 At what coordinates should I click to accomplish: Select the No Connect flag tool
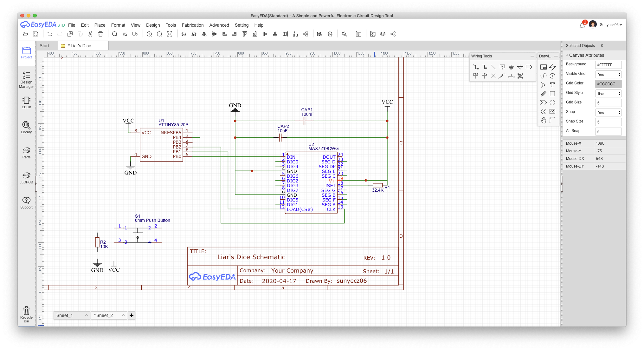tap(493, 76)
